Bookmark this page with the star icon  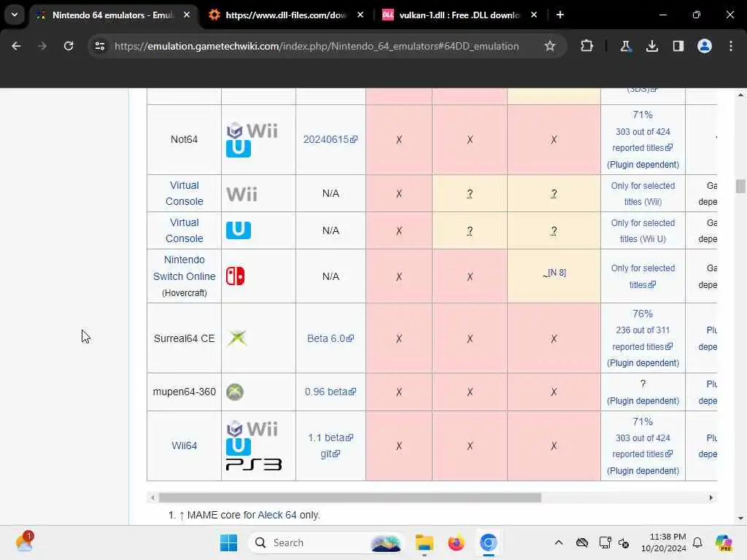550,46
